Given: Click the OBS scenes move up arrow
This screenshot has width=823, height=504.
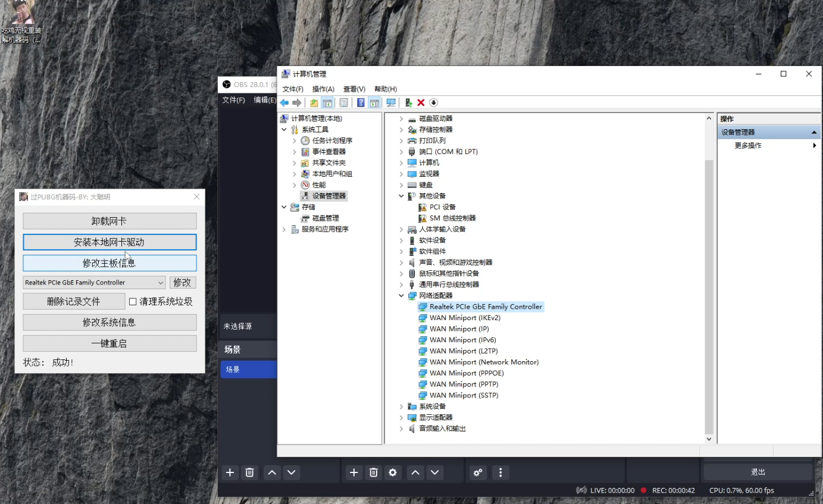Looking at the screenshot, I should pos(272,472).
